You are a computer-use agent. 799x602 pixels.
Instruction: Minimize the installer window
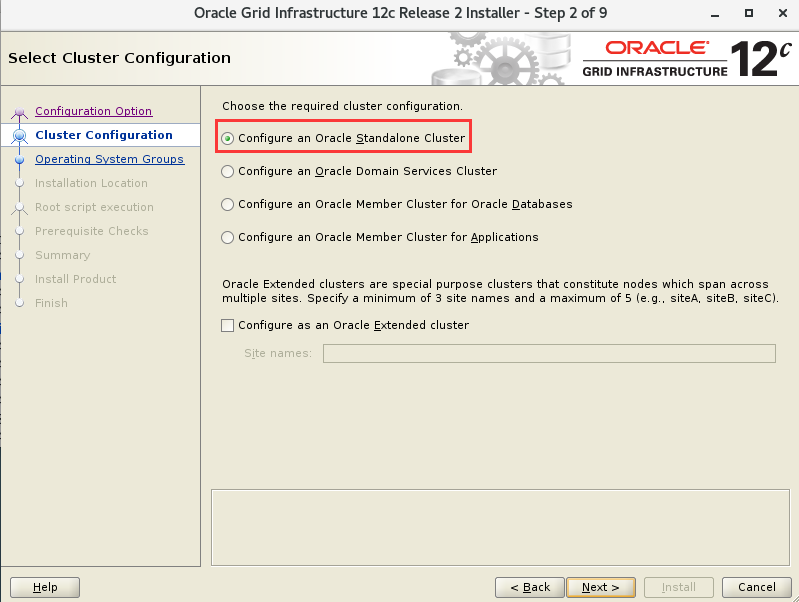click(x=715, y=14)
